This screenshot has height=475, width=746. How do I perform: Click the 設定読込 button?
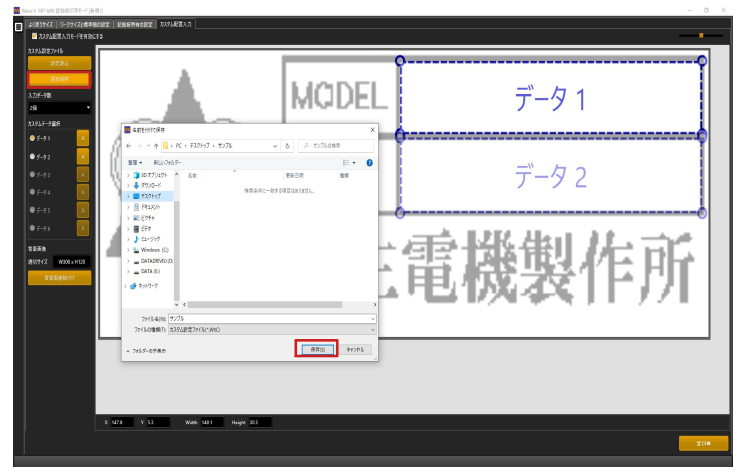click(x=59, y=63)
